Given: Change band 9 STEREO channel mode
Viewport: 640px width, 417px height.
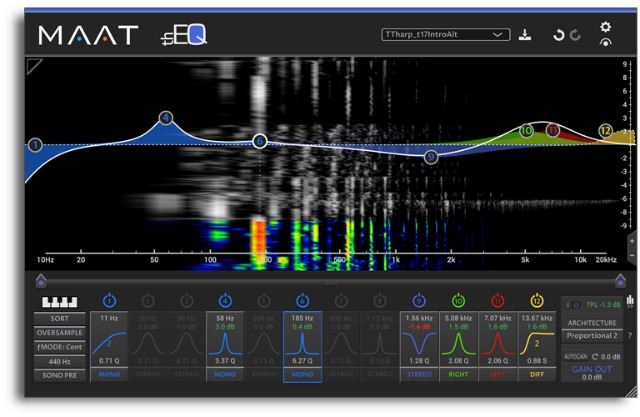Looking at the screenshot, I should tap(419, 374).
